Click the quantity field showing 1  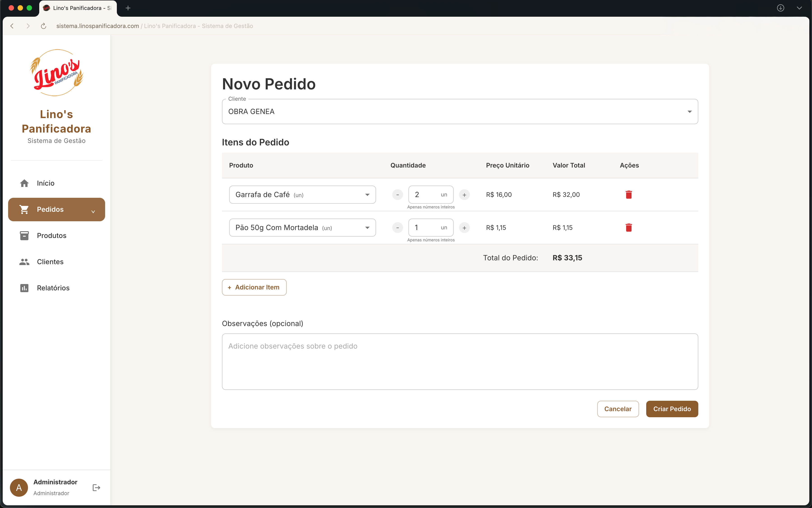click(431, 227)
